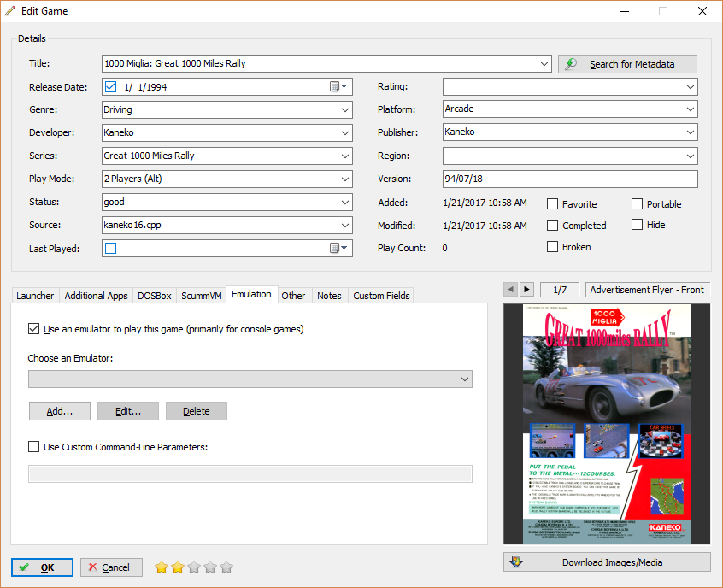Image resolution: width=723 pixels, height=588 pixels.
Task: Close the Edit Game window
Action: 702,11
